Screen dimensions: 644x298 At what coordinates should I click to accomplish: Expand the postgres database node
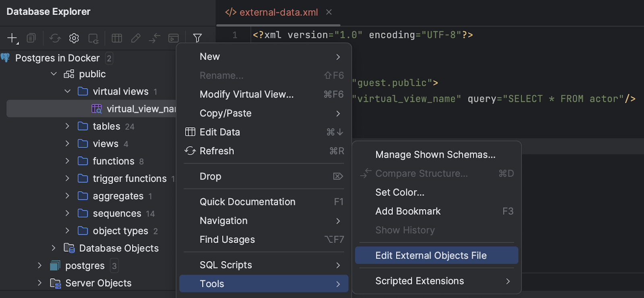(39, 266)
